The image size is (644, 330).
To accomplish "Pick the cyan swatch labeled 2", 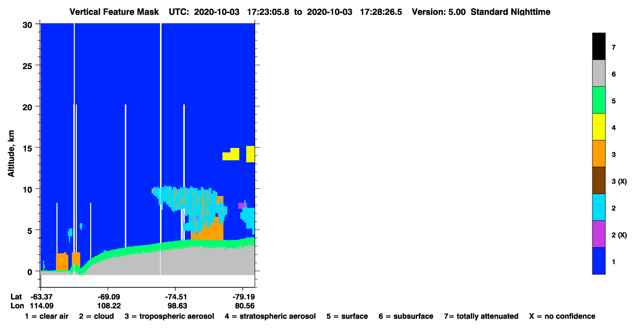I will click(598, 207).
